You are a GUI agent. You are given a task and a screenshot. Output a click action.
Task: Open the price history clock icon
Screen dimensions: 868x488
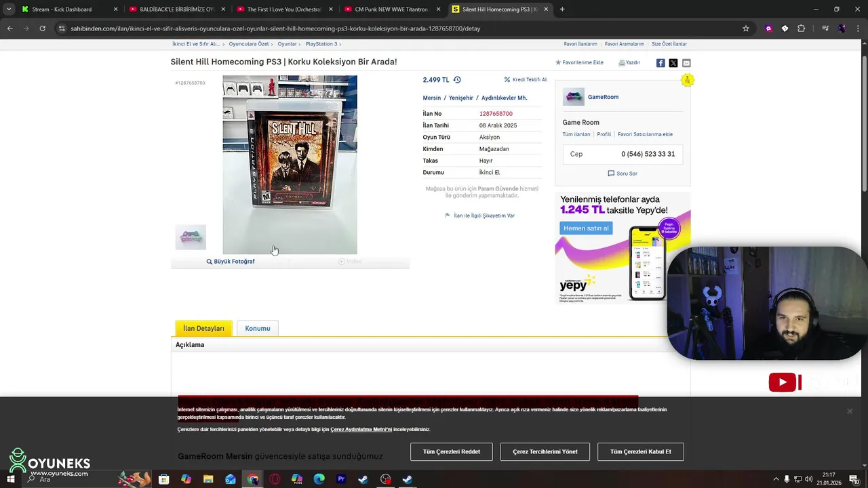click(457, 80)
